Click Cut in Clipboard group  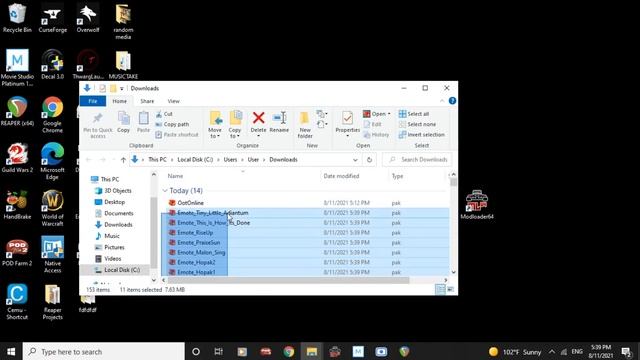(x=164, y=114)
